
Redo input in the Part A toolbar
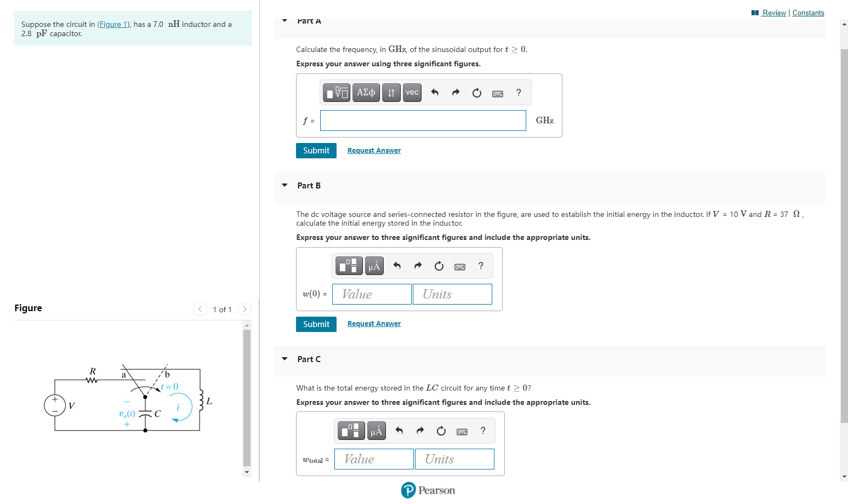(x=456, y=93)
